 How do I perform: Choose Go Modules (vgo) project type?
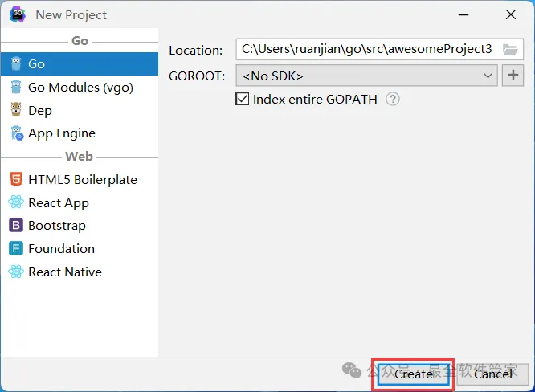pyautogui.click(x=80, y=87)
